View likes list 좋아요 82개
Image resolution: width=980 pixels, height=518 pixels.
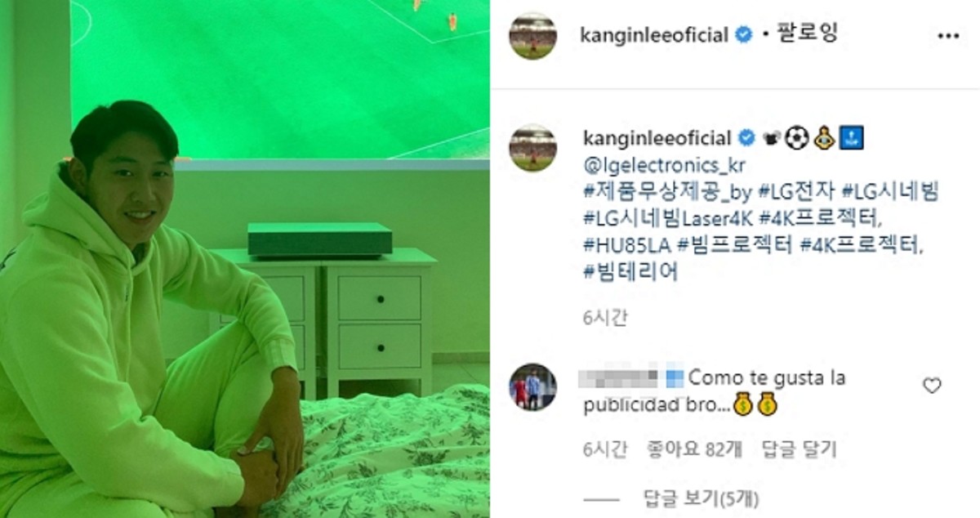coord(693,449)
